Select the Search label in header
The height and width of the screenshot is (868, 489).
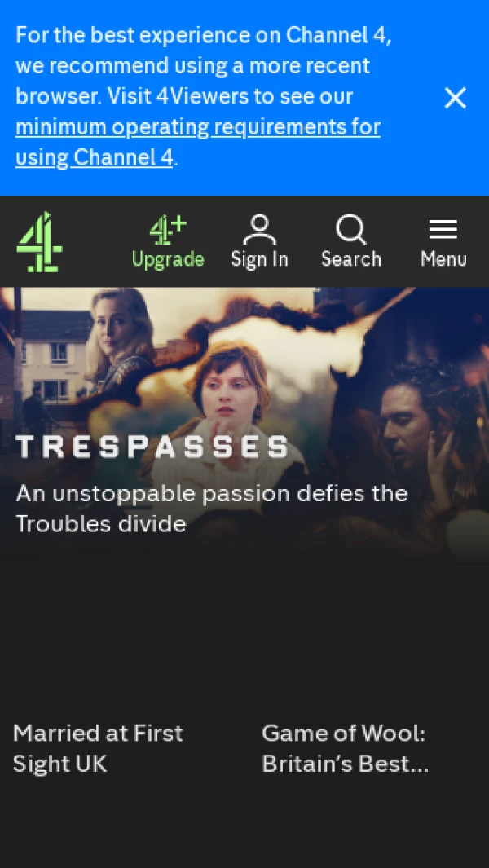tap(351, 259)
